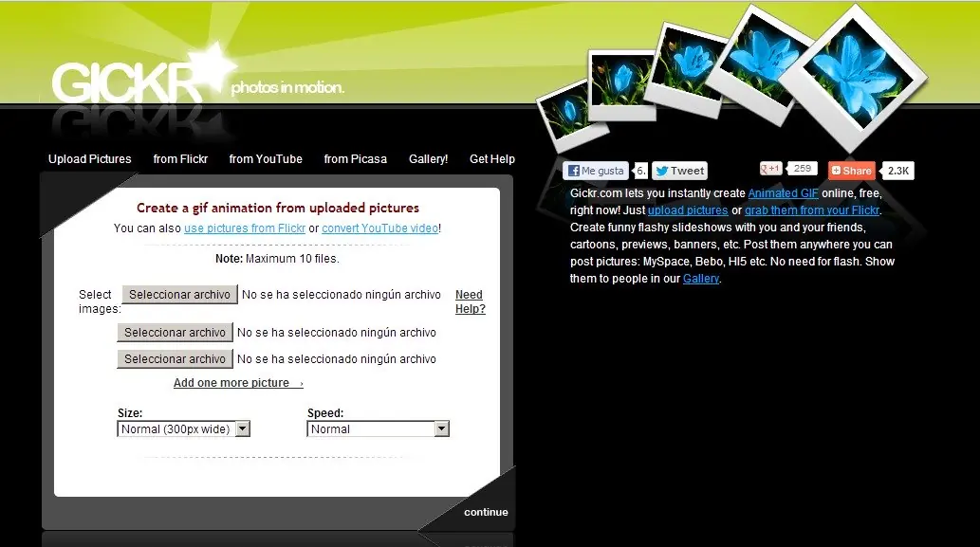Click the 2.3K share count bubble

pyautogui.click(x=897, y=171)
